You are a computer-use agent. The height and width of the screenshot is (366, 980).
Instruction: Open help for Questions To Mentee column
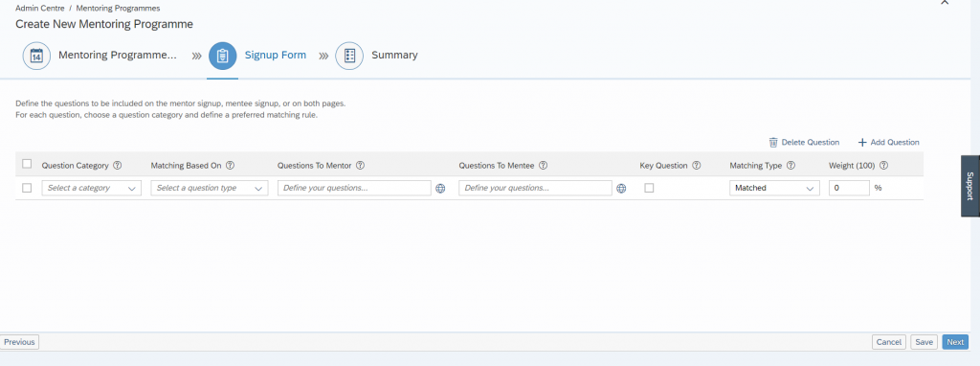544,166
